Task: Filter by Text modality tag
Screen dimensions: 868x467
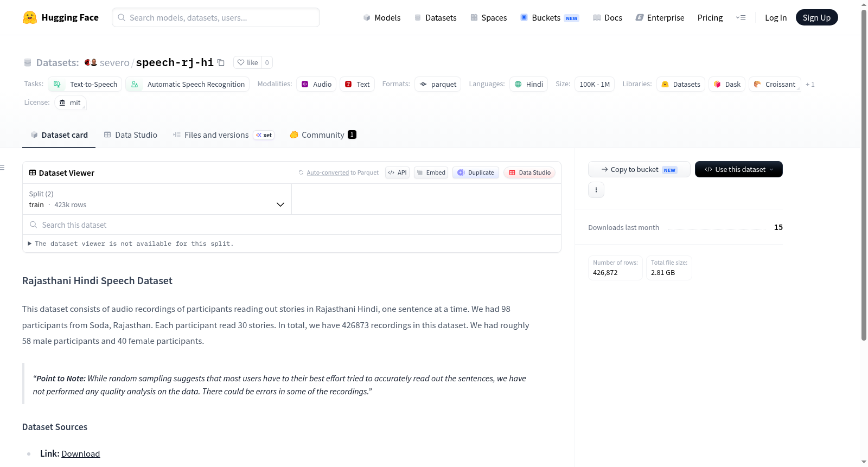Action: [x=357, y=84]
